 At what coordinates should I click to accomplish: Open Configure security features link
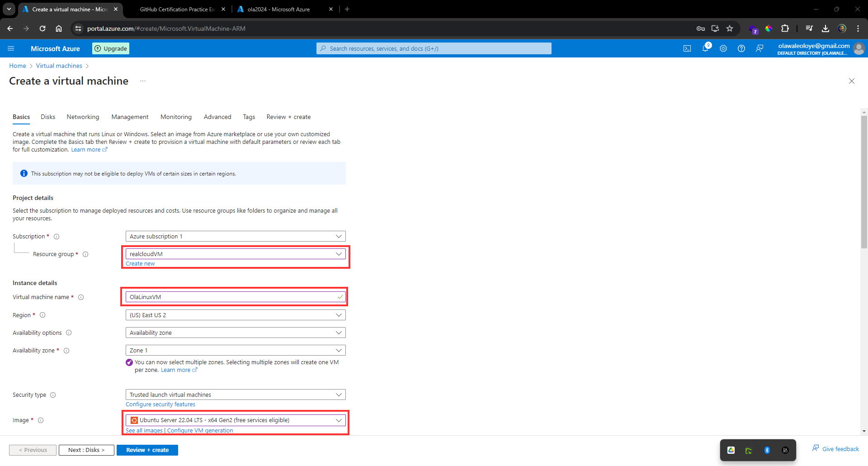pos(160,404)
